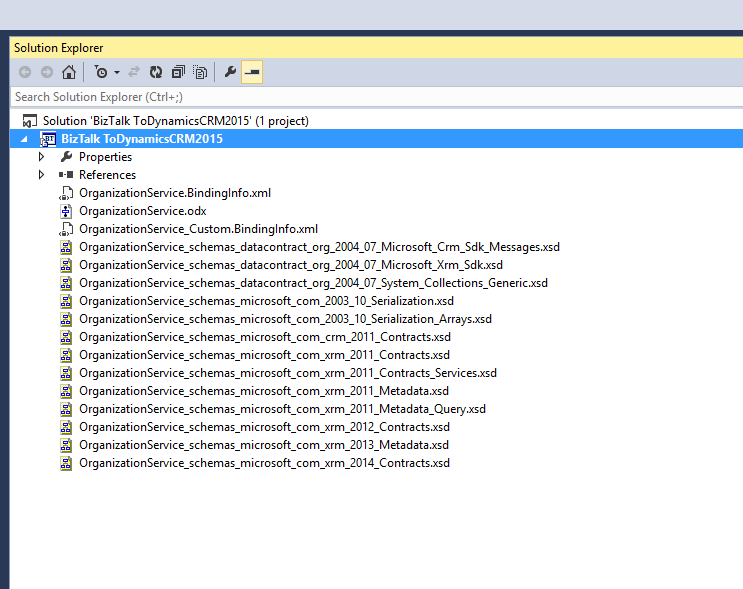Click schema icon for xrm_2012_Contracts.xsd
Screen dimensions: 743x589
point(66,427)
